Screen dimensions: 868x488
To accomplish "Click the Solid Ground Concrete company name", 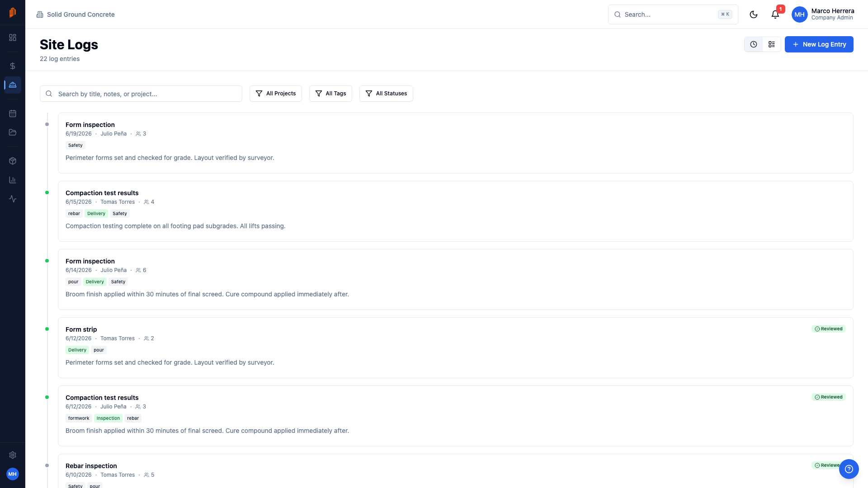I will (81, 14).
